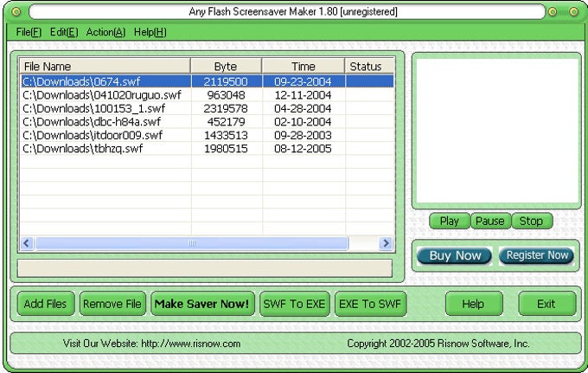Click the file list scroll left arrow

27,243
